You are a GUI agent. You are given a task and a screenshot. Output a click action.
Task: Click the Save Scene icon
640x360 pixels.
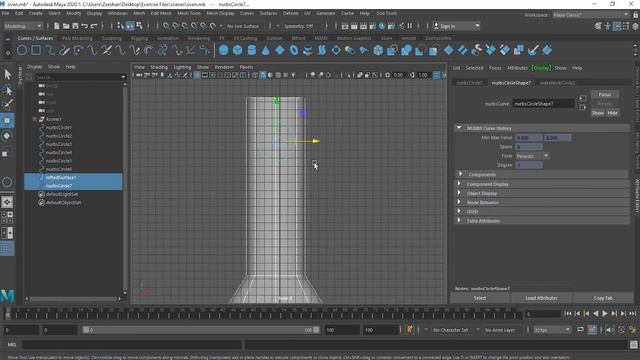75,26
